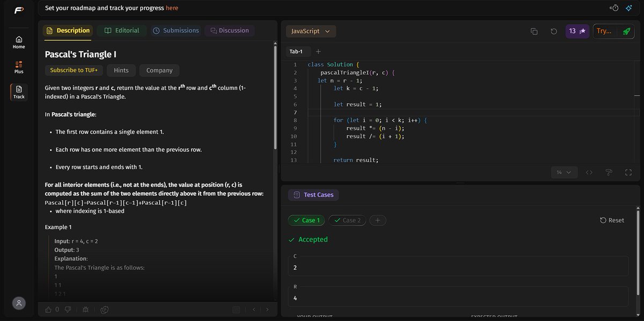The width and height of the screenshot is (644, 321).
Task: Submit the solution with the green rocket
Action: tap(626, 31)
